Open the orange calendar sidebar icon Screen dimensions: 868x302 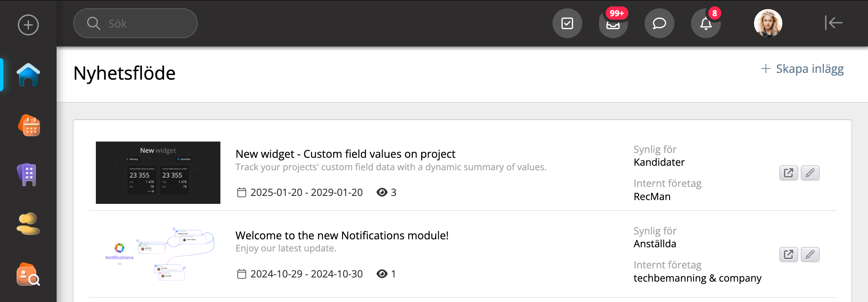29,125
